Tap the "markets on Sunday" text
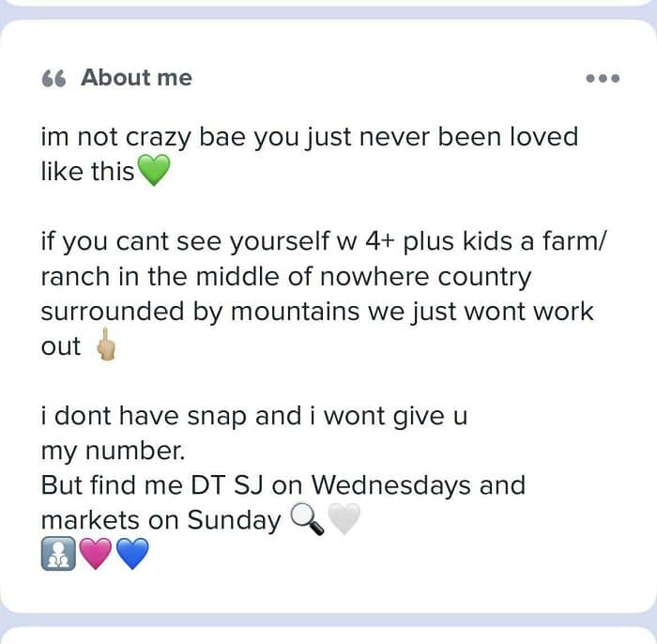 [x=160, y=520]
